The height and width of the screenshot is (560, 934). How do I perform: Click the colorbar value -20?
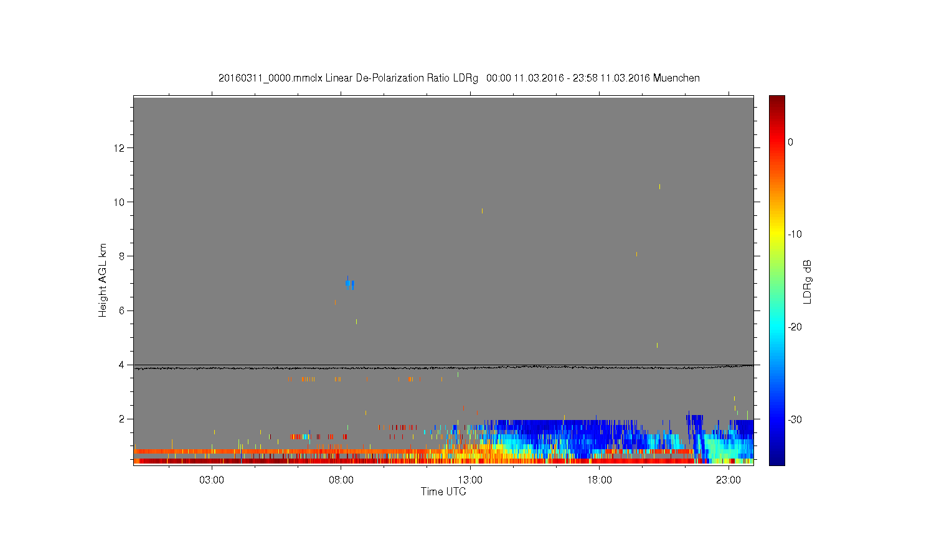pos(795,327)
